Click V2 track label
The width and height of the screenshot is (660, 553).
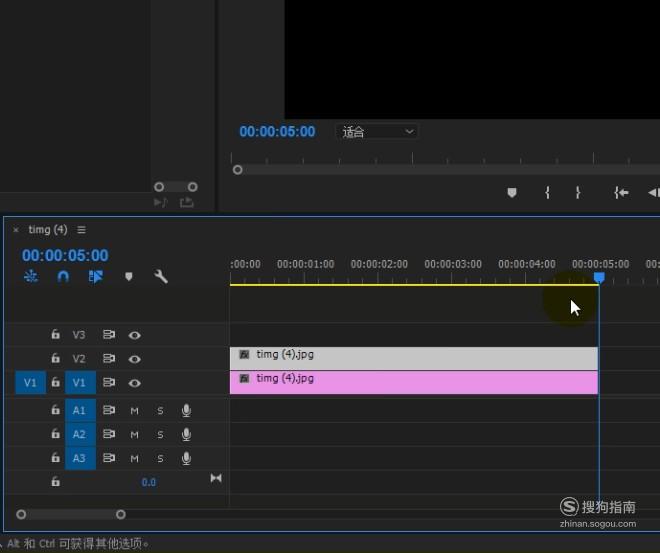click(79, 359)
